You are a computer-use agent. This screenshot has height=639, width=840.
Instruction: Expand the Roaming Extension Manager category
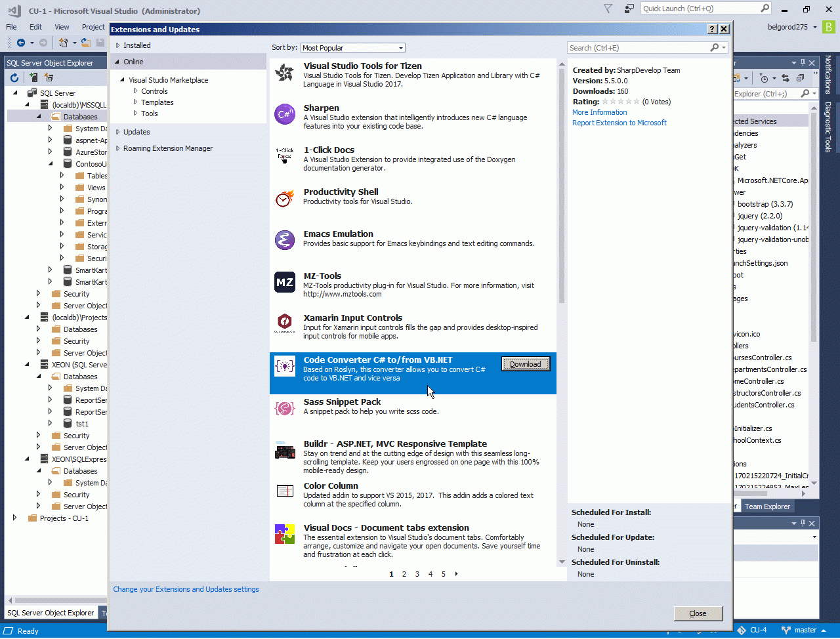[x=118, y=148]
